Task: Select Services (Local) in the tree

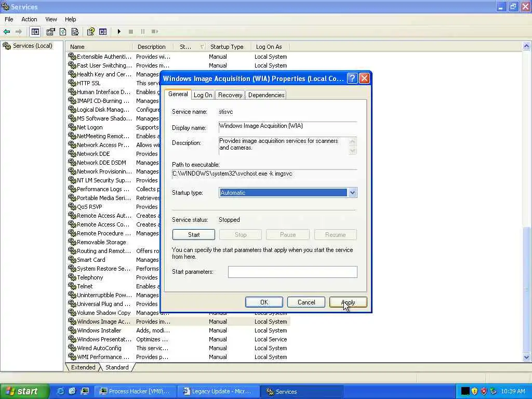Action: 33,46
